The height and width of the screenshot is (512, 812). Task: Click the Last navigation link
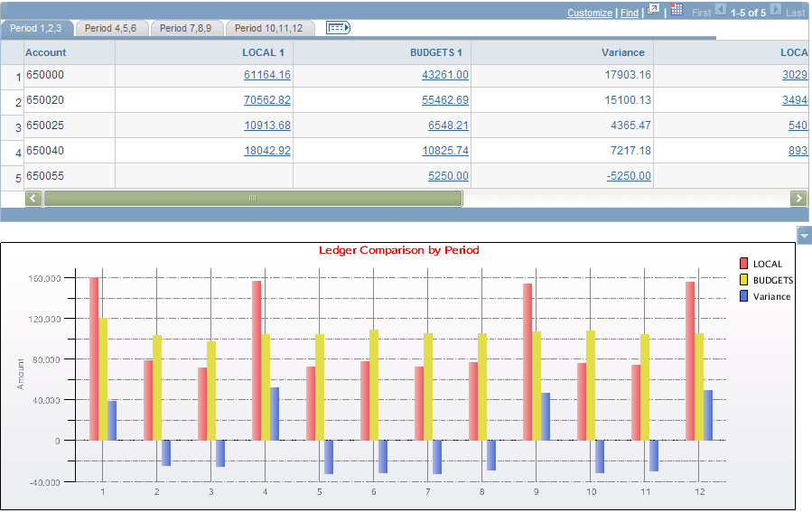point(796,13)
